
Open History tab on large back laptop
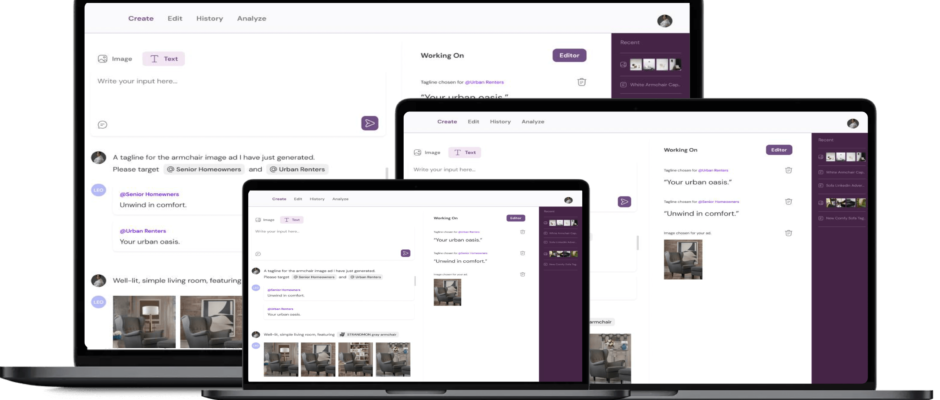point(209,19)
